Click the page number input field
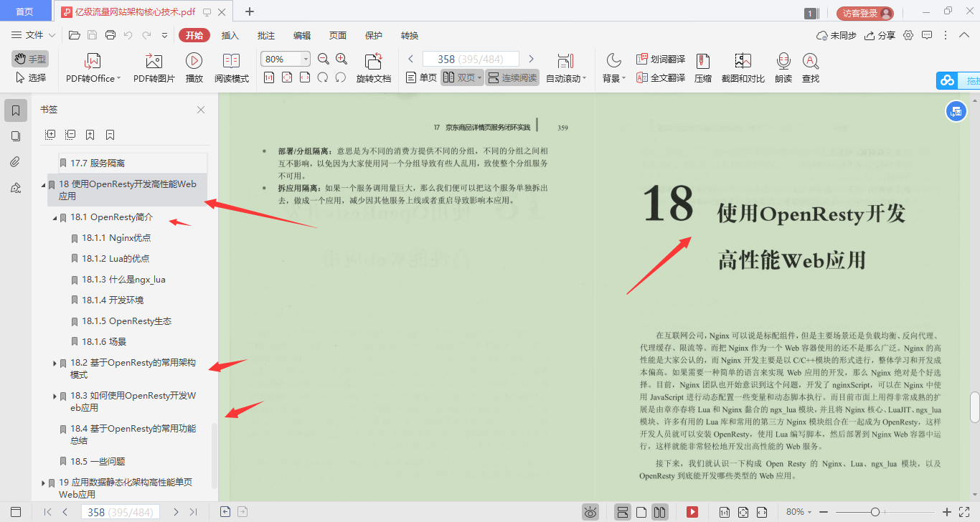The image size is (980, 522). tap(471, 58)
